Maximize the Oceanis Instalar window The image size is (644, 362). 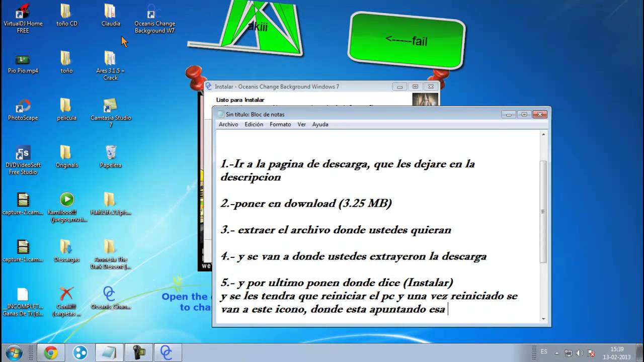pyautogui.click(x=415, y=86)
